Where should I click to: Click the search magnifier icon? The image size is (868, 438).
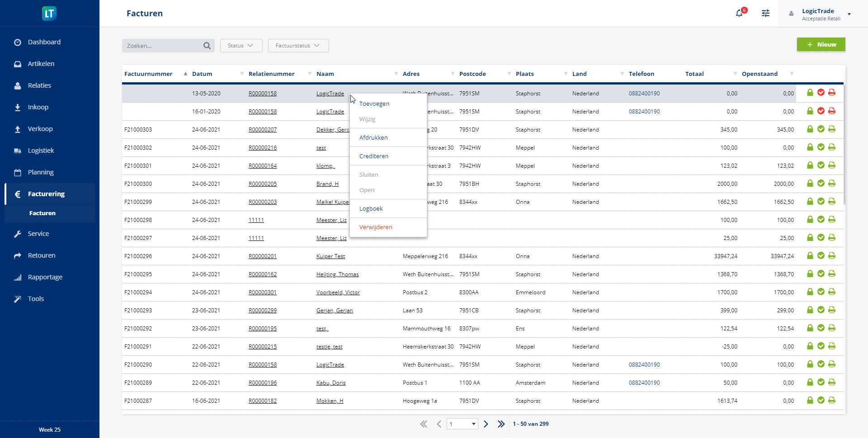tap(207, 46)
